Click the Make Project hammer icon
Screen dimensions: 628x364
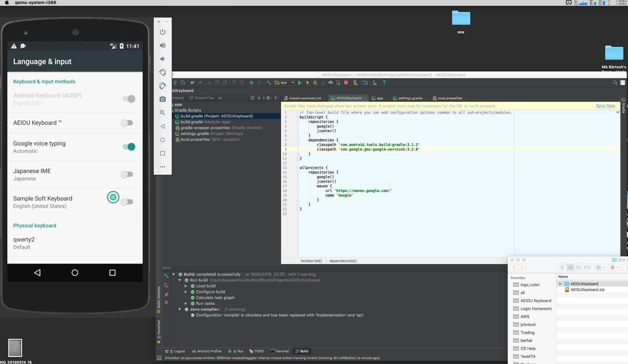[x=269, y=83]
